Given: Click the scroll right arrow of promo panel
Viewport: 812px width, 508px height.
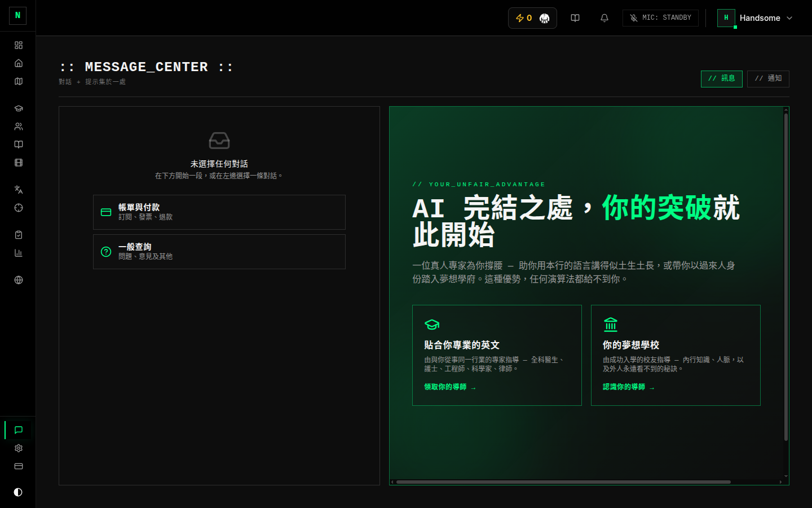Looking at the screenshot, I should click(x=780, y=482).
